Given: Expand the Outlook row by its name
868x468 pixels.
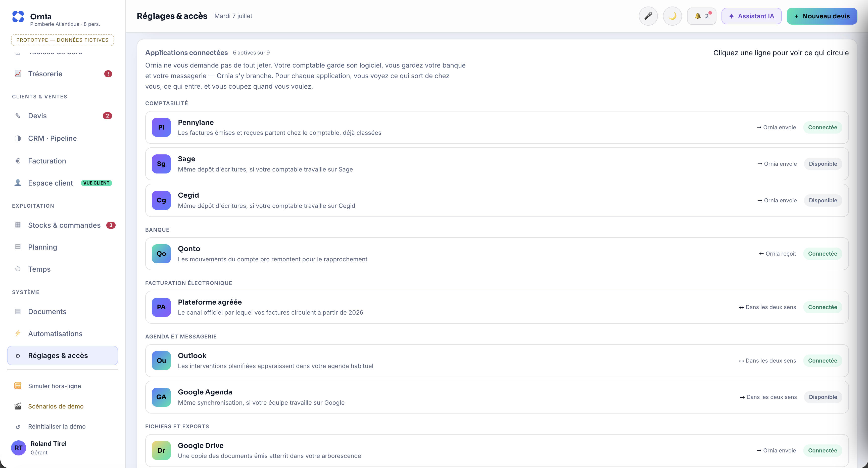Looking at the screenshot, I should [192, 356].
